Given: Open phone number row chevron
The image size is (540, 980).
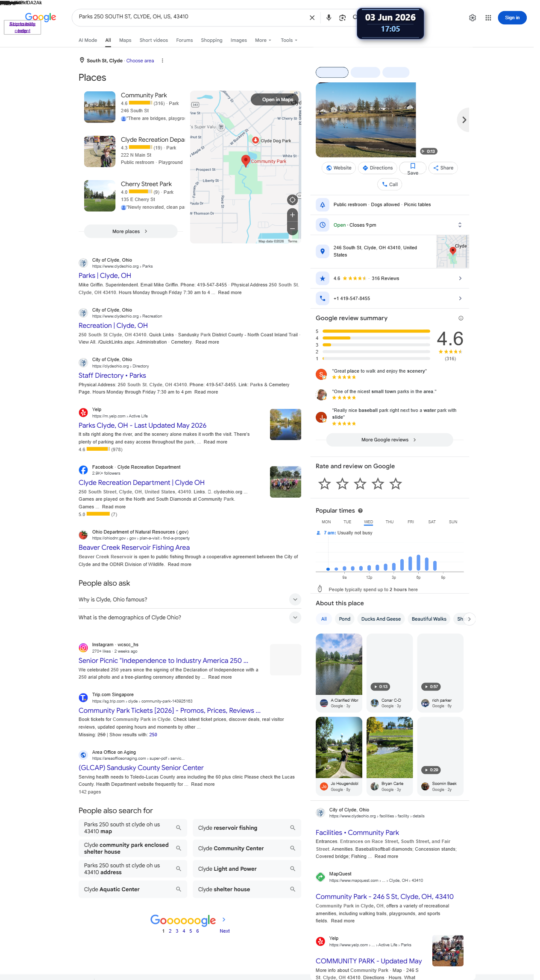Looking at the screenshot, I should (x=460, y=298).
